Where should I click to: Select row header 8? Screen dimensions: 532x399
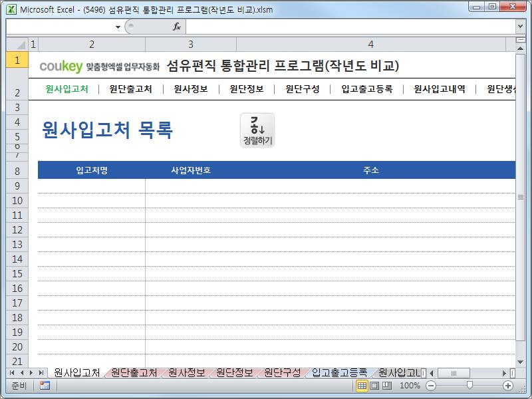pyautogui.click(x=17, y=171)
